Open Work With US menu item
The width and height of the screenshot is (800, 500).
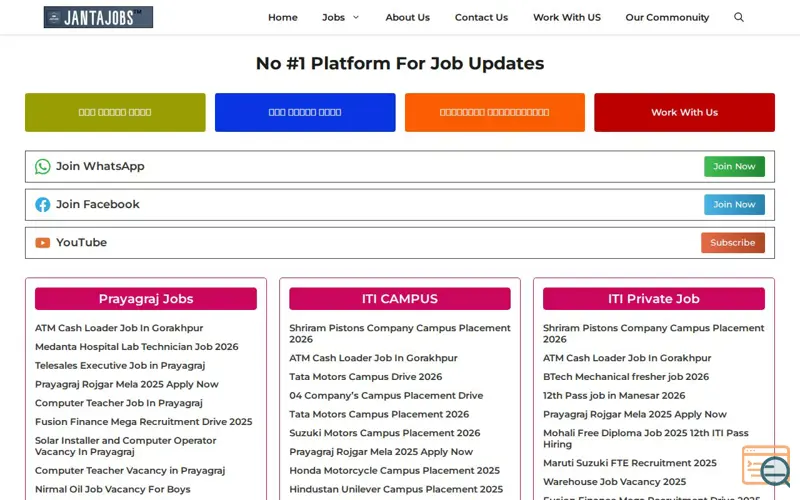tap(567, 17)
